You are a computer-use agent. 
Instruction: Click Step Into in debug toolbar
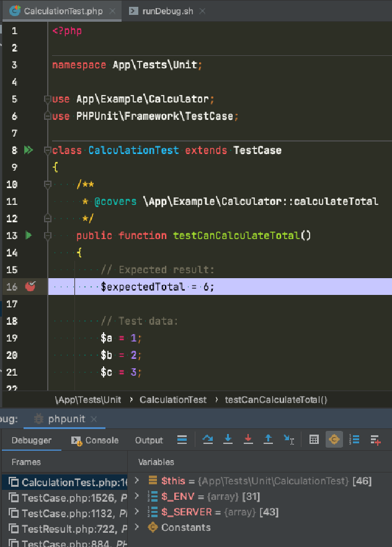point(228,440)
